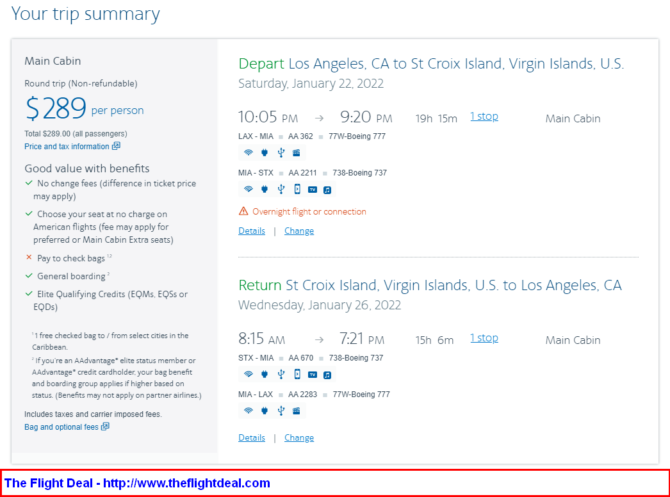Click the personal device icon for AA 670

(297, 374)
